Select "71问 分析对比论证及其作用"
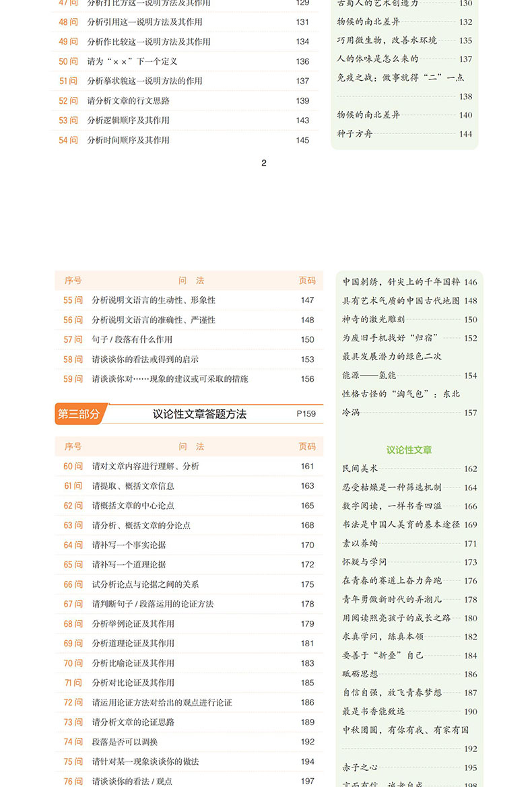The image size is (532, 787). [x=189, y=683]
